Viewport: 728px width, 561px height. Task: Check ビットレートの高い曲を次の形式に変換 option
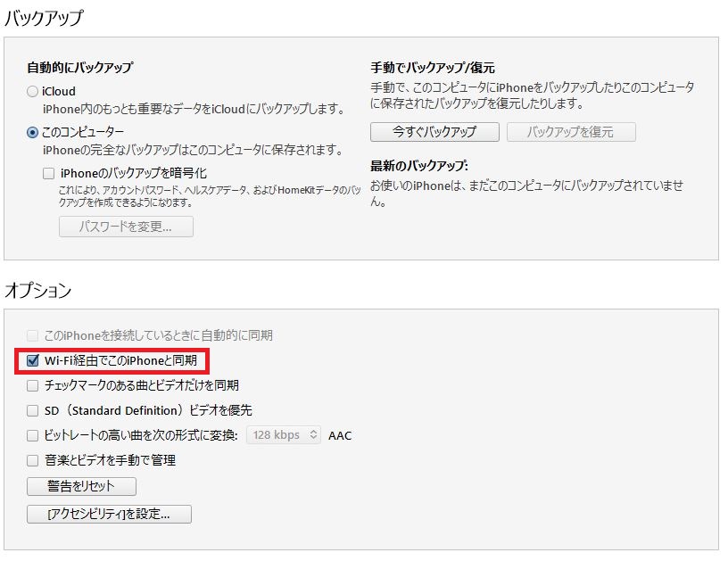32,435
